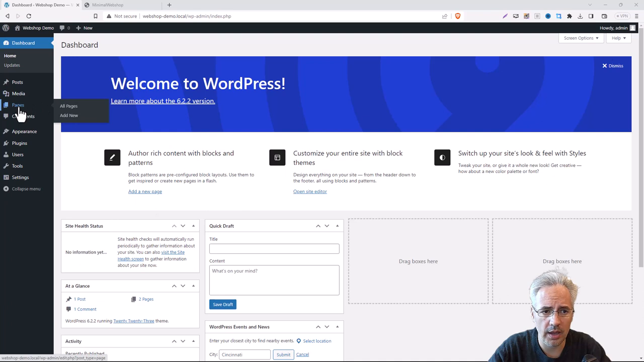This screenshot has width=644, height=362.
Task: Open the VPN button in toolbar
Action: click(x=623, y=16)
